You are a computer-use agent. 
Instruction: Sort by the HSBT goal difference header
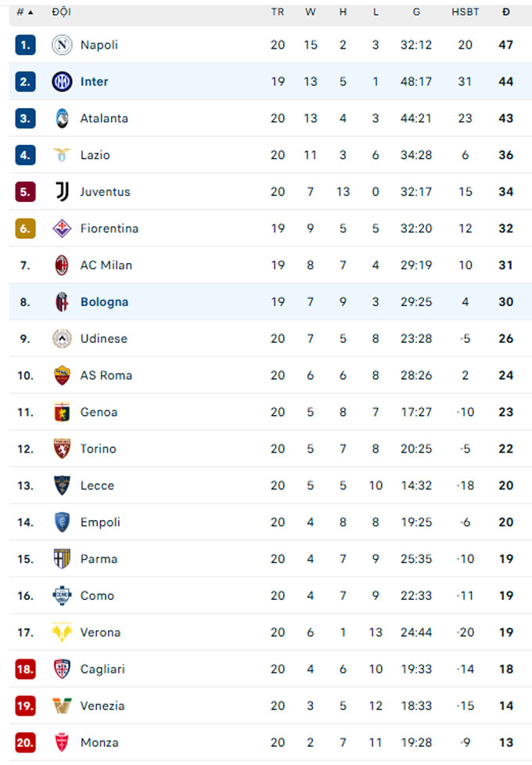(465, 13)
